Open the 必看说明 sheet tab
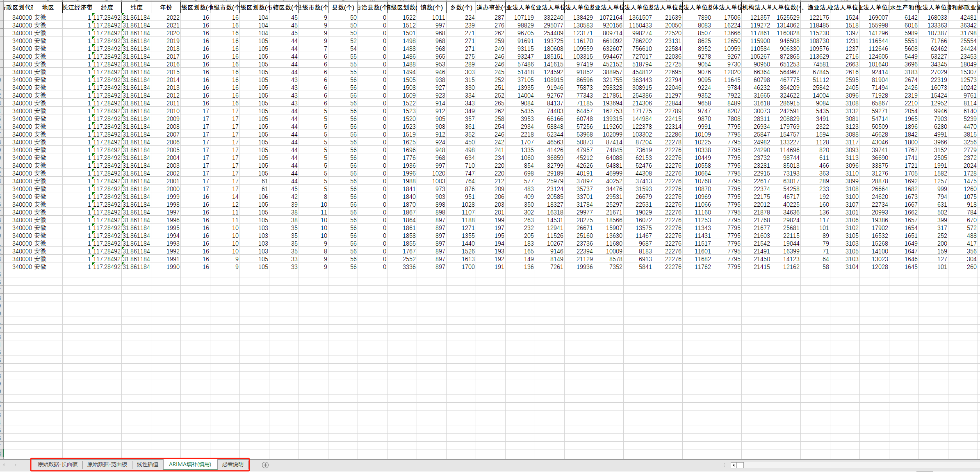Image resolution: width=980 pixels, height=472 pixels. [x=232, y=464]
